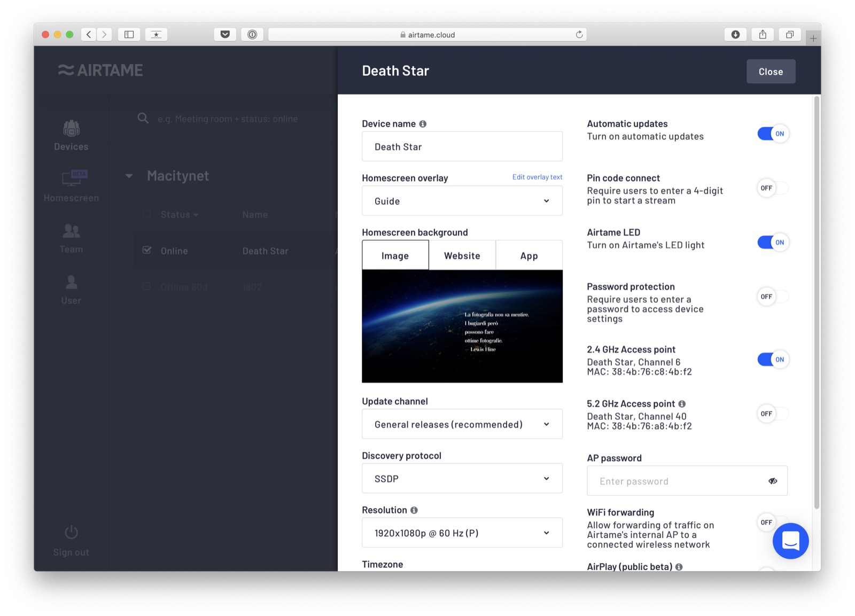Open the User section
Image resolution: width=855 pixels, height=616 pixels.
(x=71, y=289)
